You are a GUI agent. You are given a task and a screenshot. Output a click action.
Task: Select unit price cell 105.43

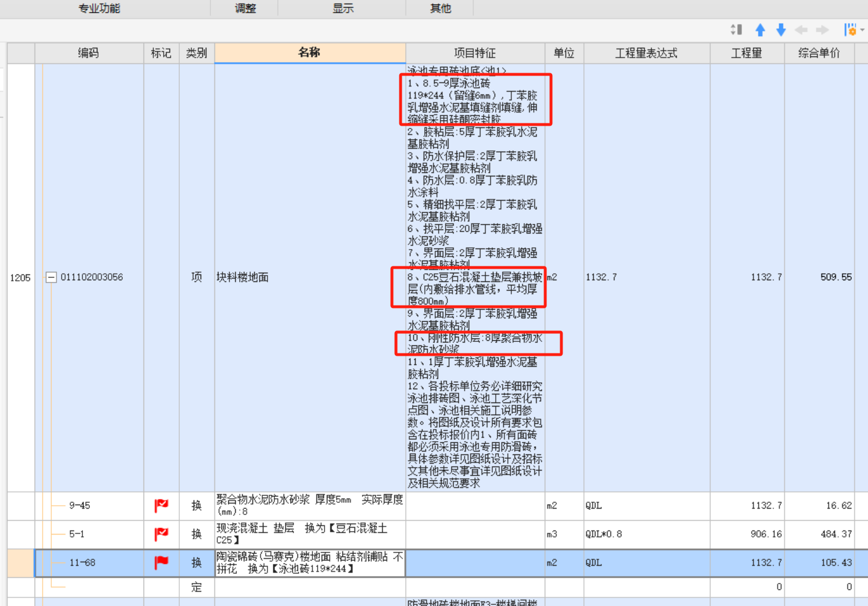pos(819,562)
